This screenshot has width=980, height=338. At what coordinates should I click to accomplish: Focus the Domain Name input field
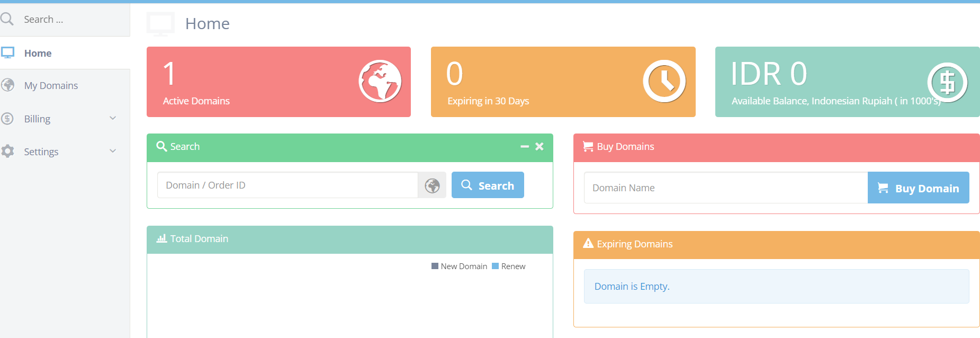click(726, 188)
